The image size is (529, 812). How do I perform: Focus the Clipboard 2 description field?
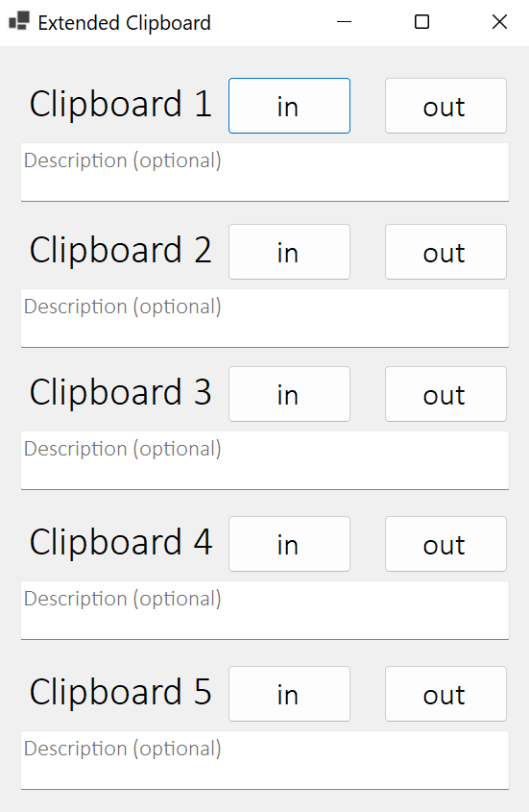tap(265, 318)
